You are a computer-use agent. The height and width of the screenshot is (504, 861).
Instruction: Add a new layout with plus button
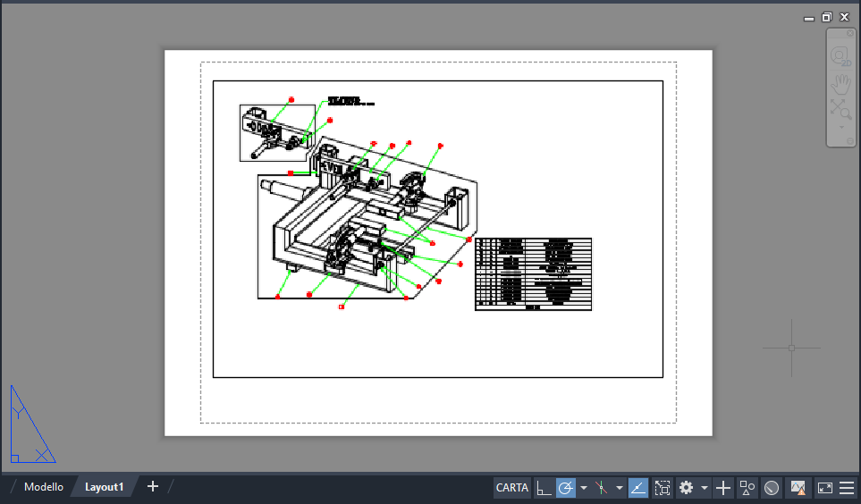point(153,486)
